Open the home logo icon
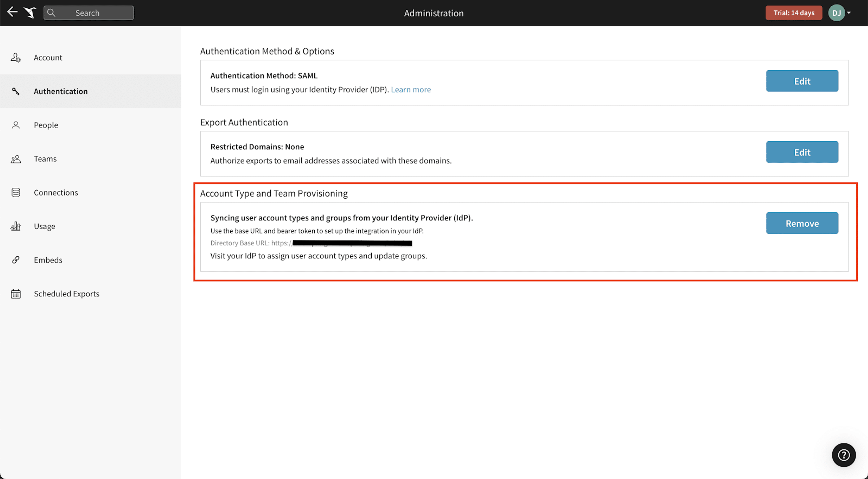 [30, 12]
